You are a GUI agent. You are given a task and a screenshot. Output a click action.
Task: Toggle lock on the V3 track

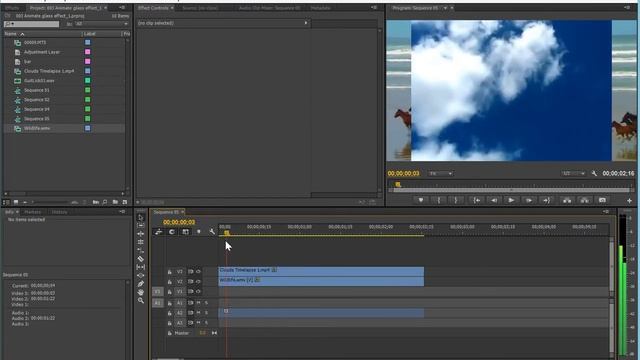click(x=169, y=272)
